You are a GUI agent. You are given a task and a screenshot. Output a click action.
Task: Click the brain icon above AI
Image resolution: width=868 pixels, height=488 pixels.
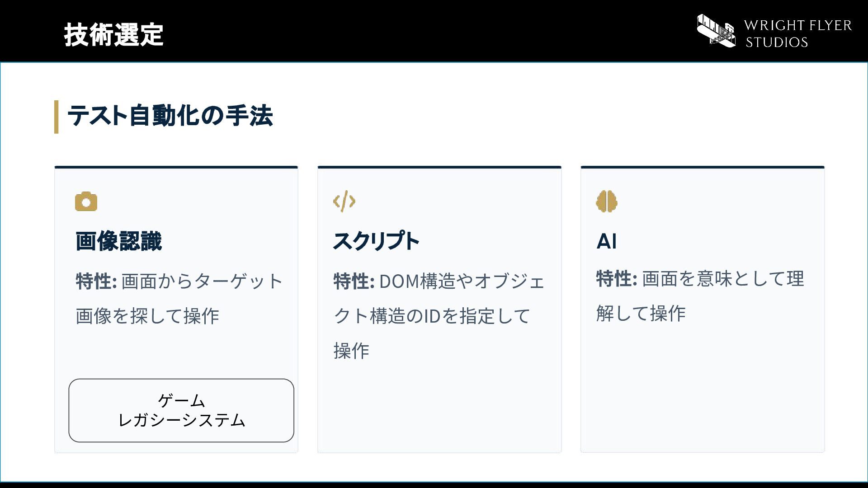pos(607,202)
